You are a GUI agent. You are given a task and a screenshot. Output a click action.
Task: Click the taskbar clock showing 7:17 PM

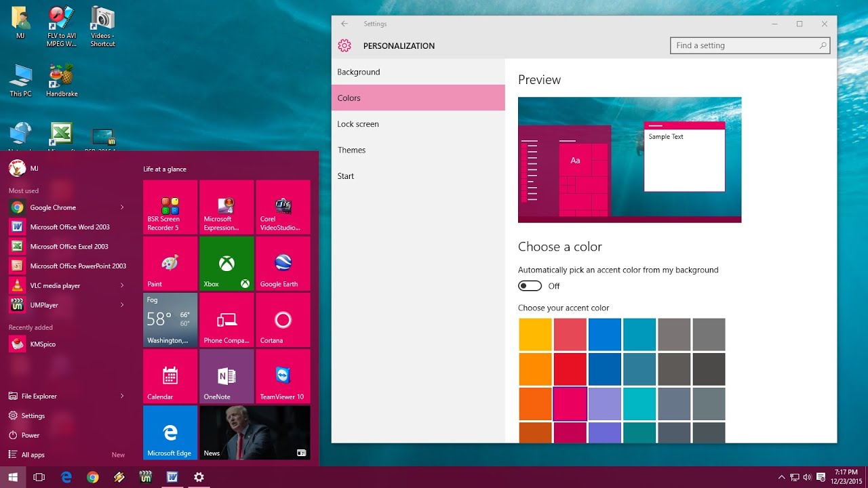coord(845,477)
